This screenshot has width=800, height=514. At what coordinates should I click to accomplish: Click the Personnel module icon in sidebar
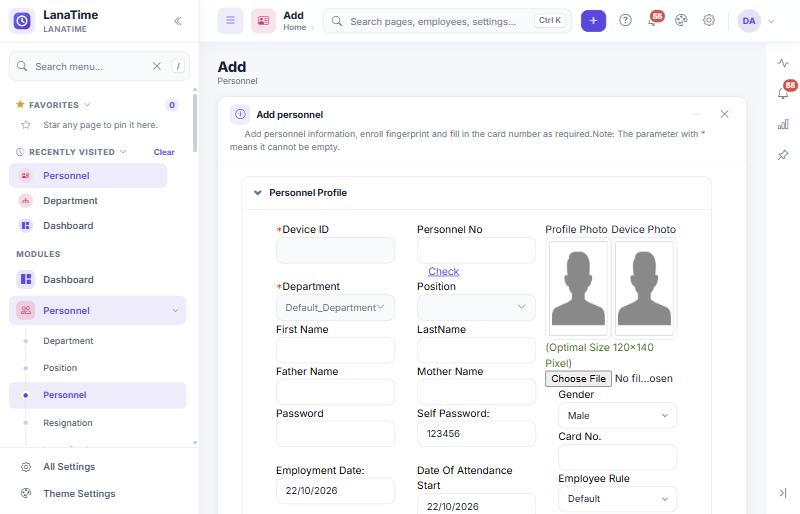click(x=26, y=310)
